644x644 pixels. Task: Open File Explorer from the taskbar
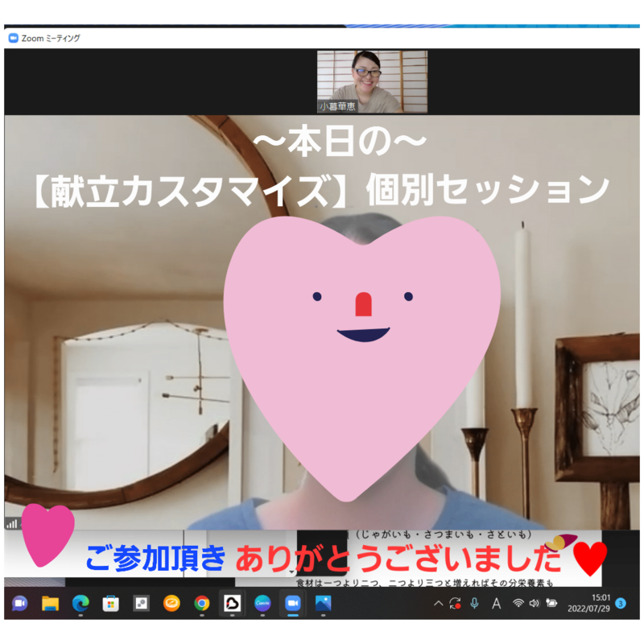coord(50,603)
